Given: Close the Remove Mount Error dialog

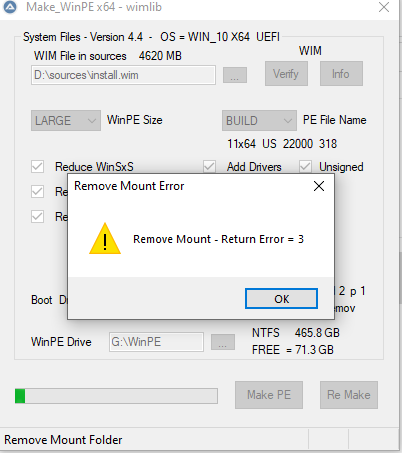Looking at the screenshot, I should [x=319, y=186].
